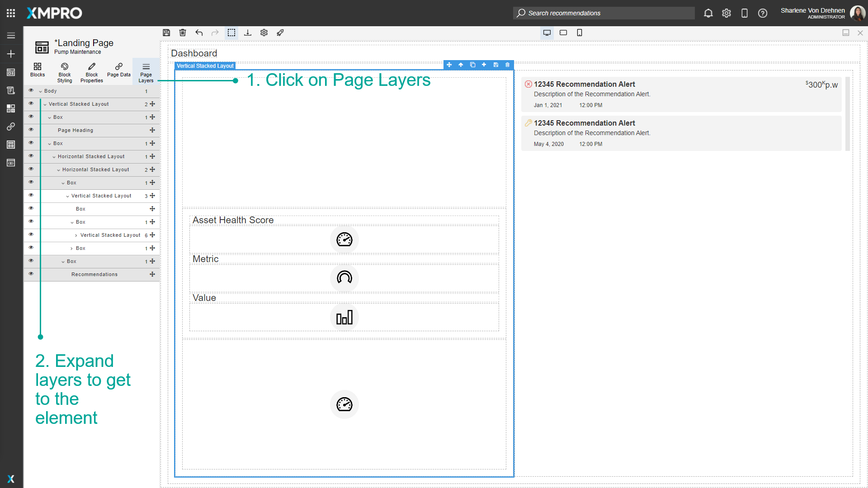Open the Page Data panel
This screenshot has height=488, width=868.
coord(118,71)
